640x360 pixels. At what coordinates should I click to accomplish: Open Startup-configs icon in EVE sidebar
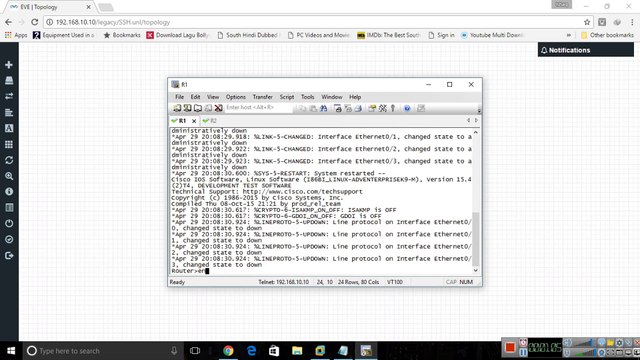point(9,112)
